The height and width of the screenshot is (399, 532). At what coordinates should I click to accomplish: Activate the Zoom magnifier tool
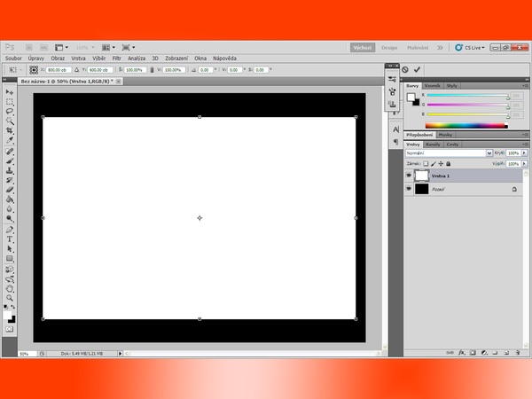point(10,298)
